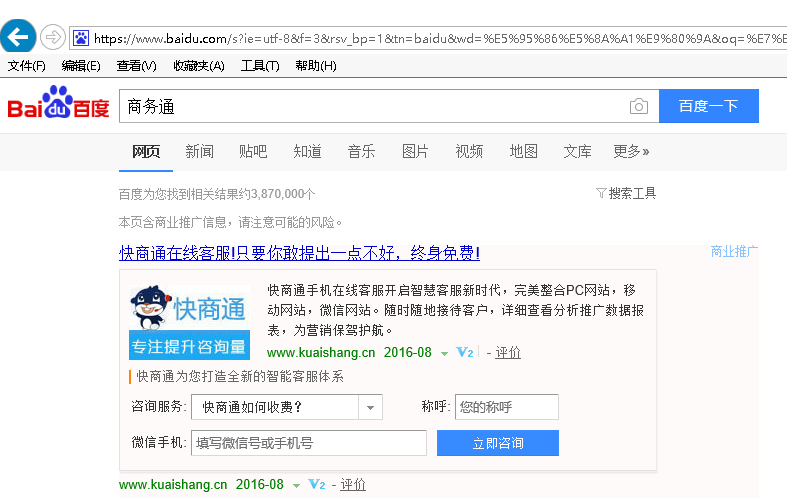The height and width of the screenshot is (498, 787).
Task: Switch to the 地图 tab
Action: click(523, 151)
